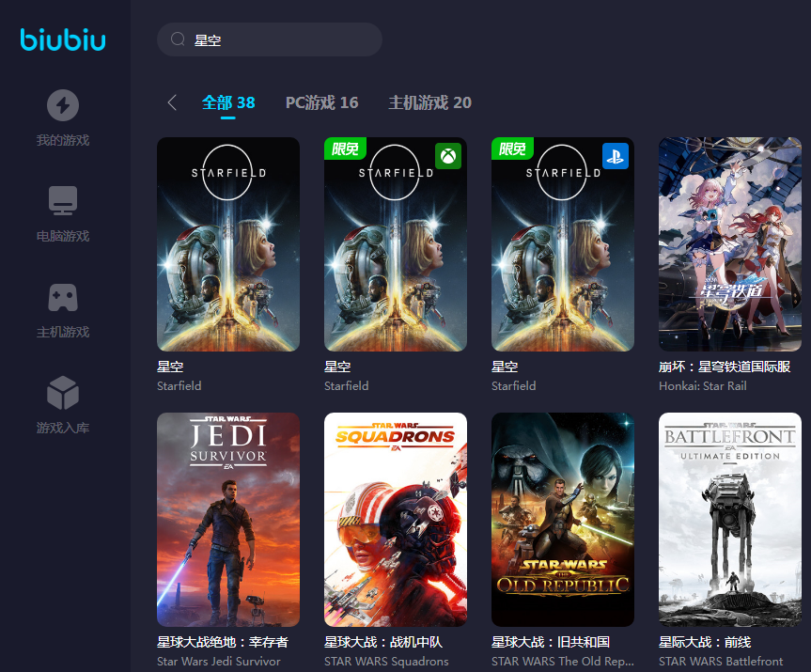Open Star Wars Jedi Survivor cover
The width and height of the screenshot is (811, 672).
228,520
